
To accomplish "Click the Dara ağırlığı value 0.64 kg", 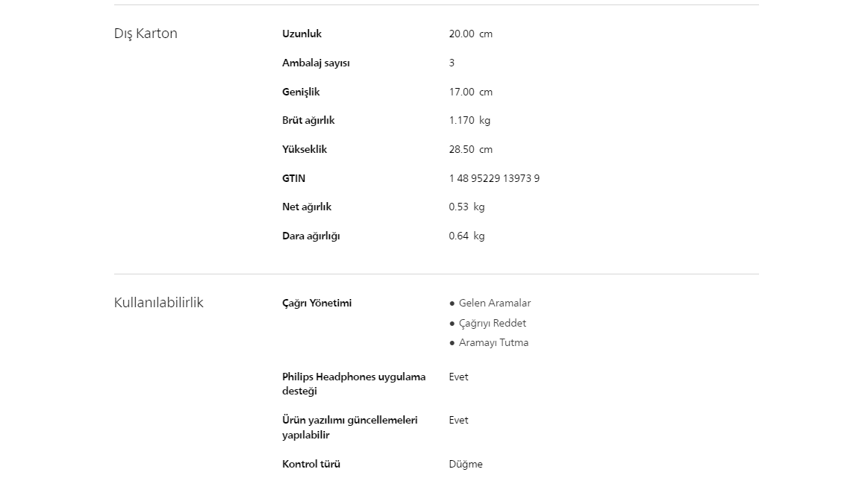I will click(x=466, y=236).
